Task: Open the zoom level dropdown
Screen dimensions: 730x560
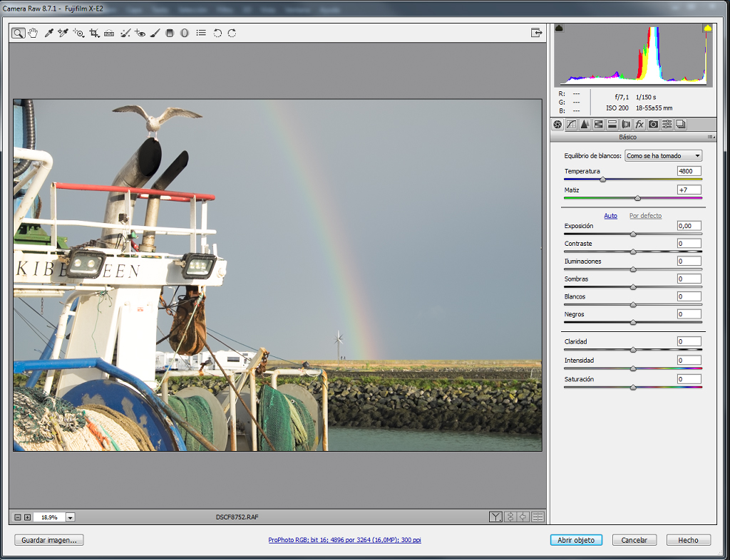Action: [71, 517]
